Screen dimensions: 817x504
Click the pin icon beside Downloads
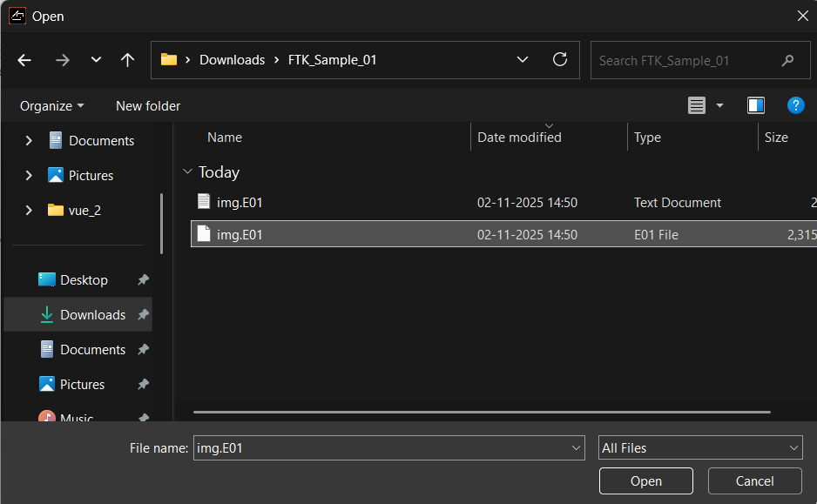[143, 314]
